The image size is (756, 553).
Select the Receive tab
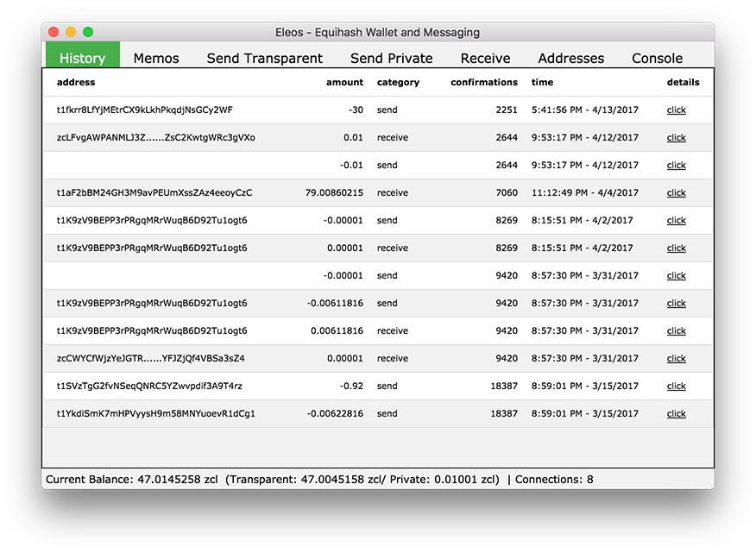coord(485,59)
